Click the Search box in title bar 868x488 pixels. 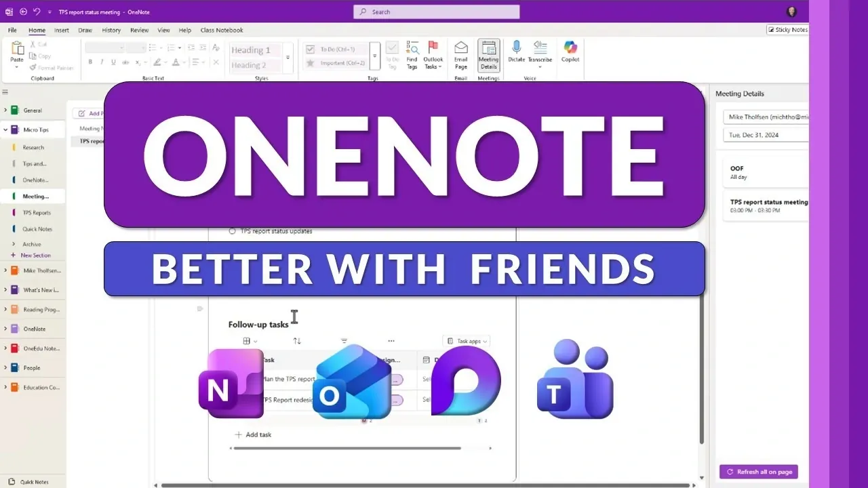[436, 12]
